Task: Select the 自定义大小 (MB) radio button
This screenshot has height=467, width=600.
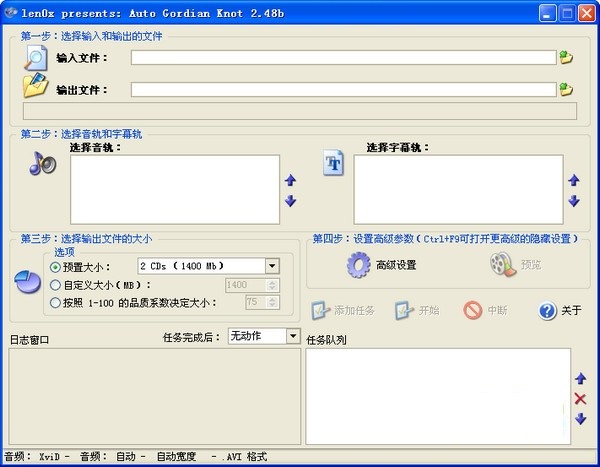Action: [x=55, y=285]
